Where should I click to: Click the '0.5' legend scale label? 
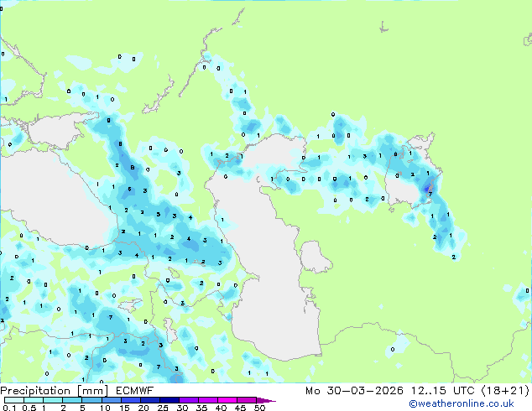pos(29,408)
